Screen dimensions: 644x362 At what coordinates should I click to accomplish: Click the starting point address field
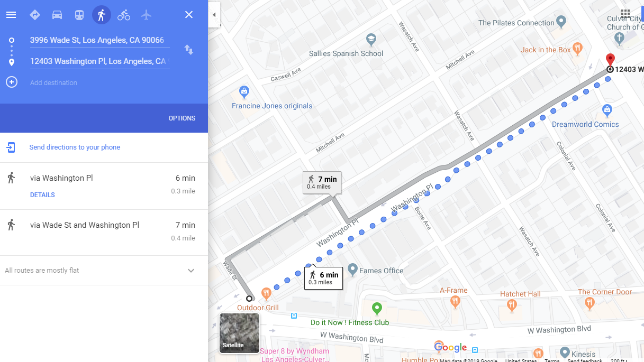point(99,40)
